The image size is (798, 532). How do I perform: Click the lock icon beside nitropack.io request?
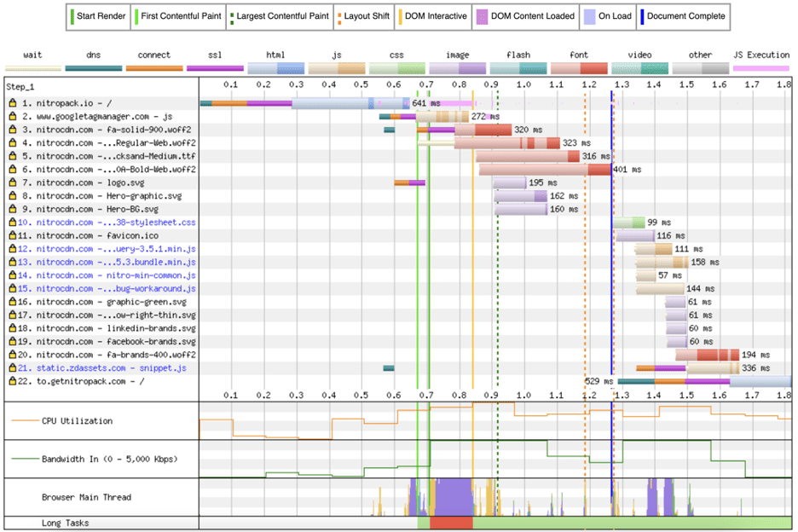[13, 103]
